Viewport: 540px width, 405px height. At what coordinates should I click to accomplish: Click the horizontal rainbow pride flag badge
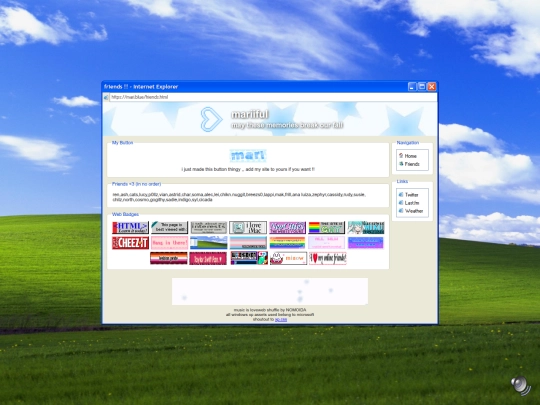[x=287, y=243]
